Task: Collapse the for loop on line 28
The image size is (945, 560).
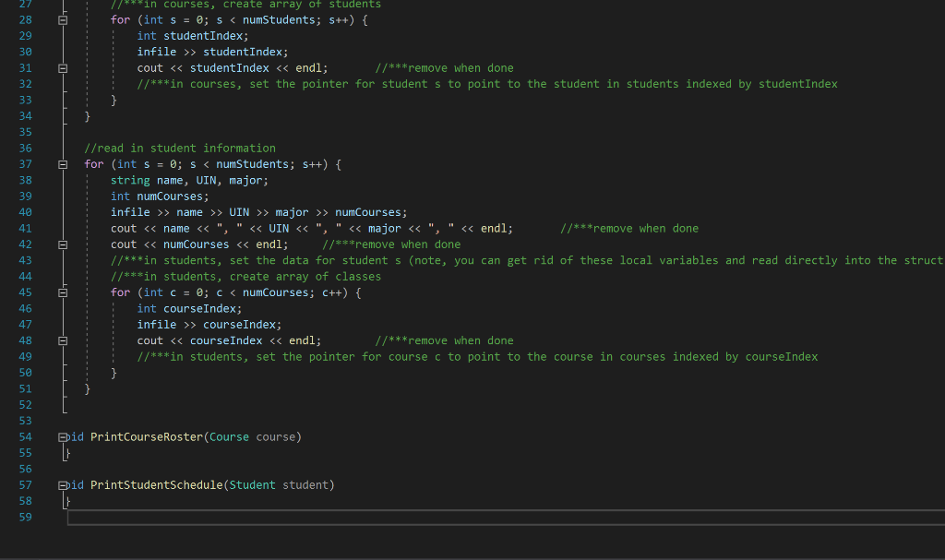Action: point(63,20)
